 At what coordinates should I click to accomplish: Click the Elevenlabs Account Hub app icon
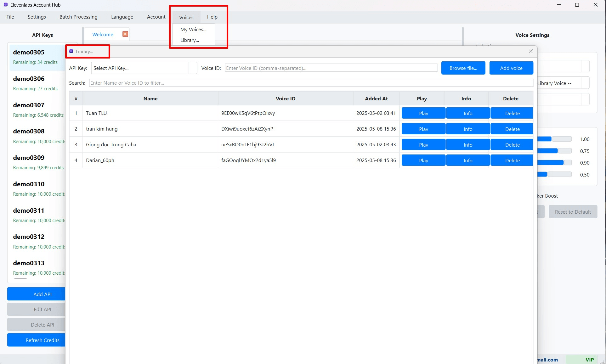(x=6, y=5)
